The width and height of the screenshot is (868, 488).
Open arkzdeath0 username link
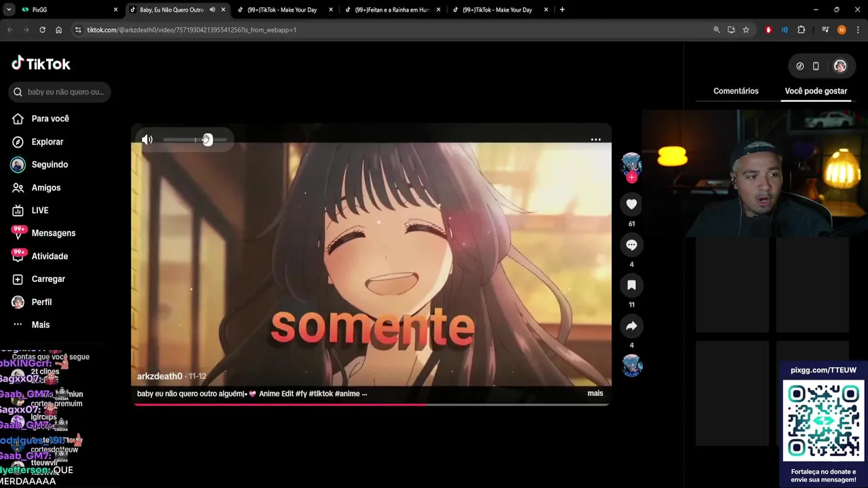159,376
